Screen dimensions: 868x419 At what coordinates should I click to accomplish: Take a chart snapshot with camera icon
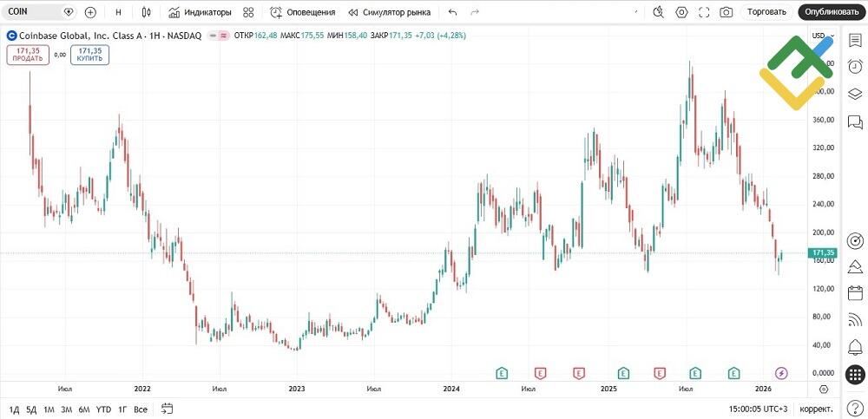coord(727,12)
